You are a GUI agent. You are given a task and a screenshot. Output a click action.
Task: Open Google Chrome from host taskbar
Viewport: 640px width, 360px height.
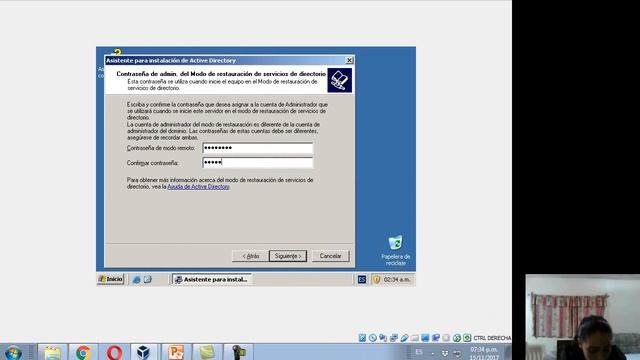83,352
